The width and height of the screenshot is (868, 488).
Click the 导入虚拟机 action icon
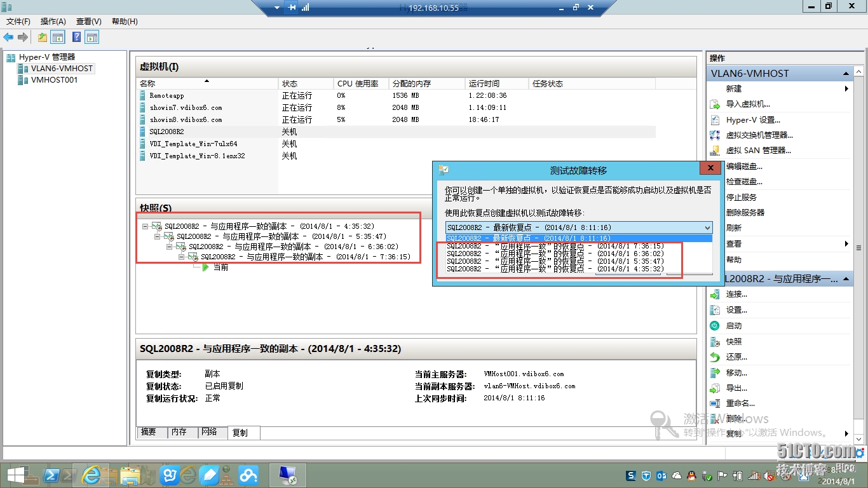(715, 104)
